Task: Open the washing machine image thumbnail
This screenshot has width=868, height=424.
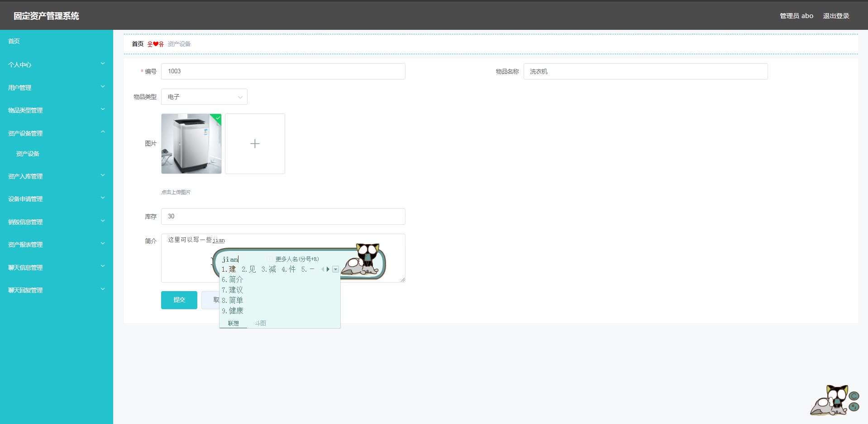Action: [191, 144]
